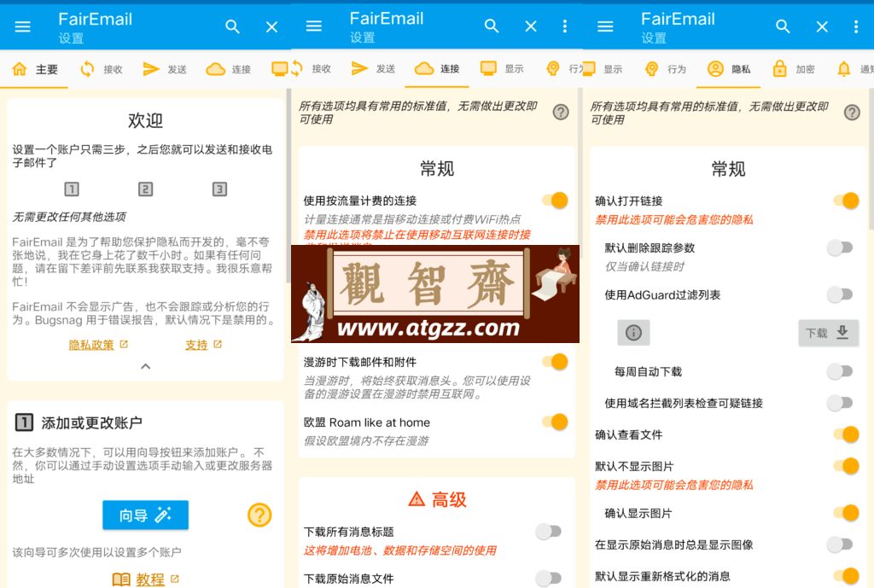
Task: Jump to step 1 box icon
Action: tap(72, 189)
